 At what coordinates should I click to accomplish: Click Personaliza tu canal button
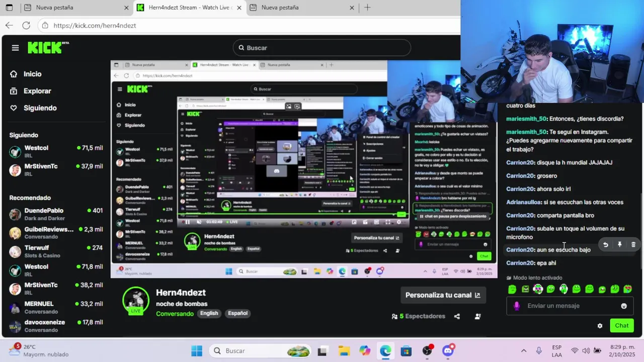[x=443, y=295]
